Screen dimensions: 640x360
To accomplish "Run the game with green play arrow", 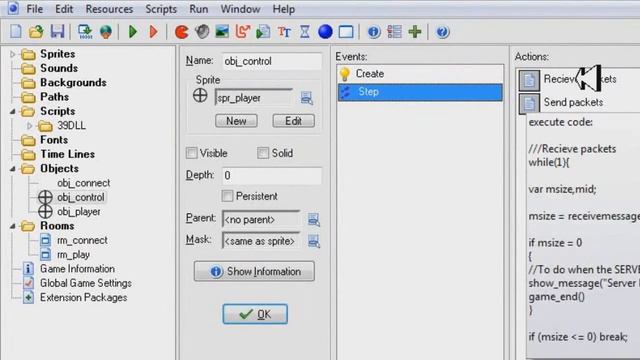I will click(133, 31).
